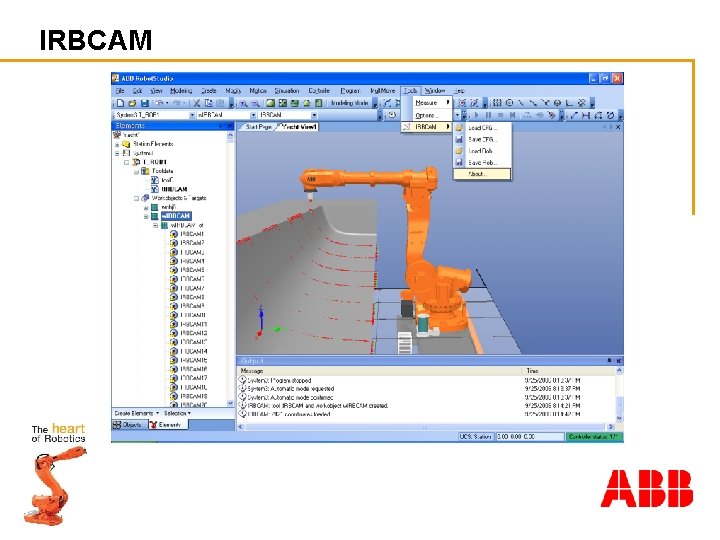The image size is (720, 540).
Task: Click the UCS Station status field
Action: coord(475,437)
